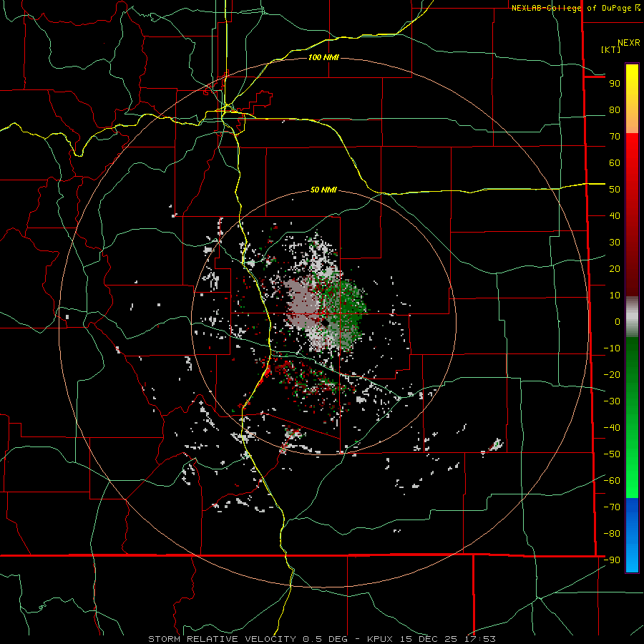Image resolution: width=644 pixels, height=644 pixels.
Task: Click the 70 value on the velocity scale
Action: pyautogui.click(x=615, y=137)
